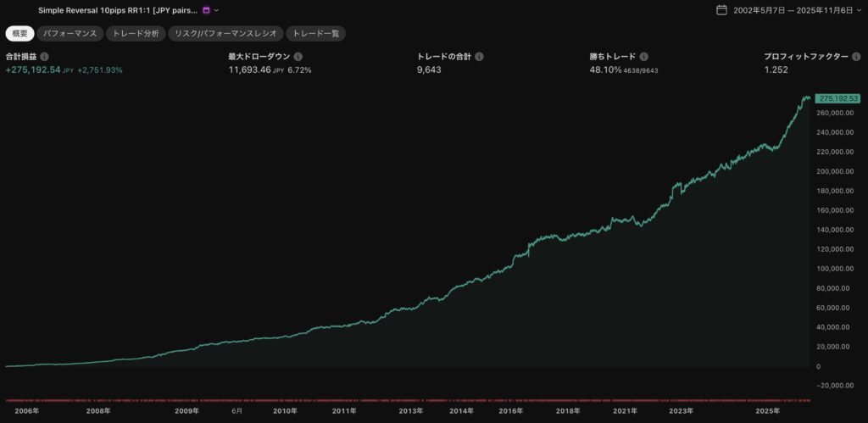Switch to the 概要 tab

(x=19, y=34)
